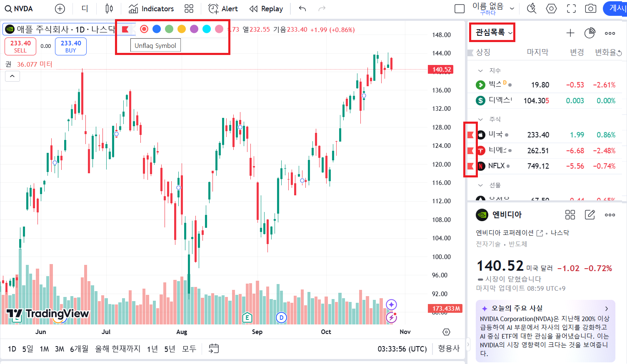Screen dimensions: 627x364
Task: Choose the purple flag color
Action: pyautogui.click(x=194, y=29)
